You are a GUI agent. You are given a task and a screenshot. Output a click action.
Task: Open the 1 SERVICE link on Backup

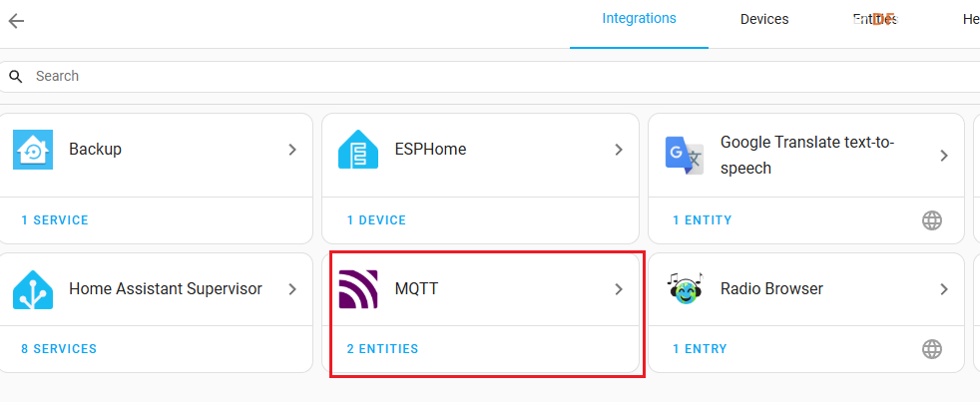click(x=55, y=220)
